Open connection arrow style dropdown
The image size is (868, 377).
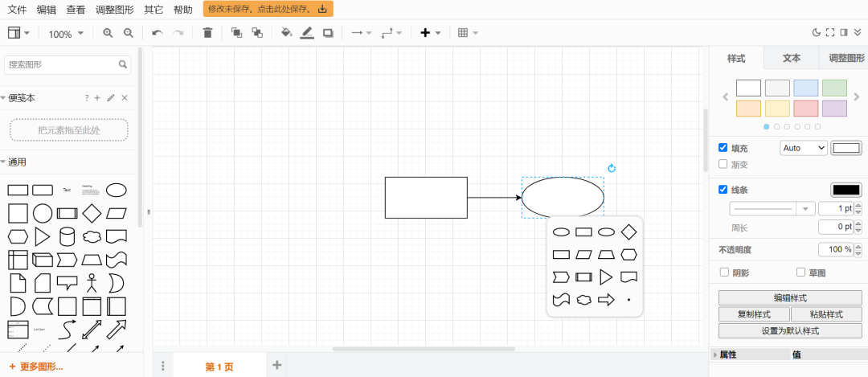(362, 33)
